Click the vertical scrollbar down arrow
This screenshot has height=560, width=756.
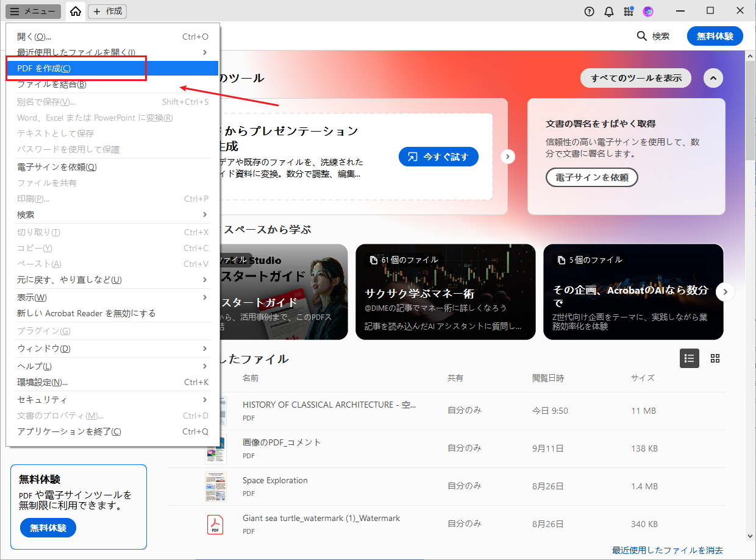pyautogui.click(x=751, y=536)
